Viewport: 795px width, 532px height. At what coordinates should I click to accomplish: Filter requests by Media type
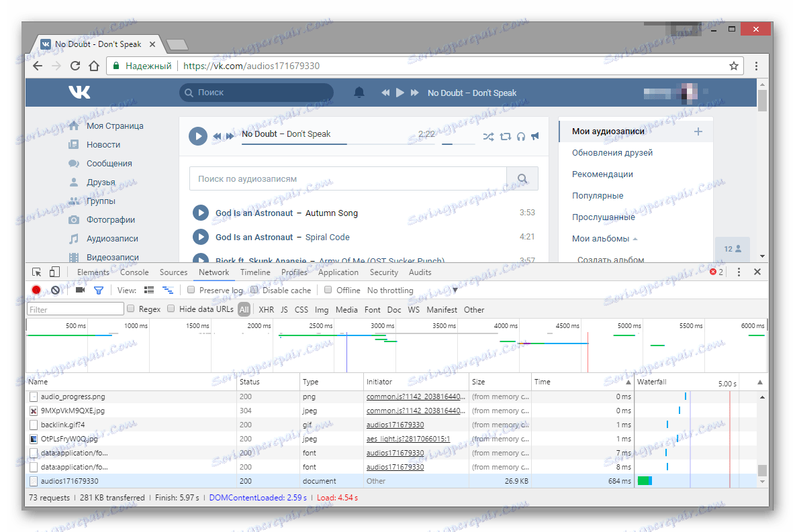[x=346, y=309]
